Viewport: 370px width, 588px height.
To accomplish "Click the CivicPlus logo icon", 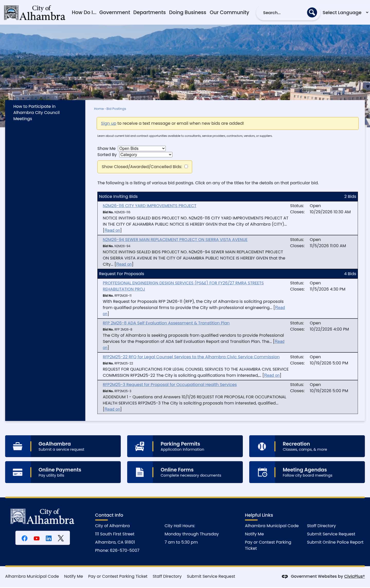I will [x=285, y=576].
